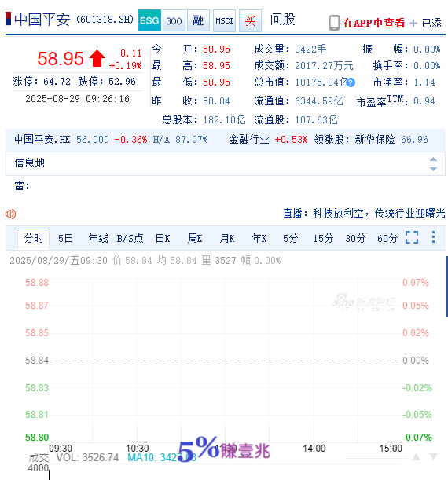
Task: Open the chart's three-dot more menu
Action: click(433, 237)
